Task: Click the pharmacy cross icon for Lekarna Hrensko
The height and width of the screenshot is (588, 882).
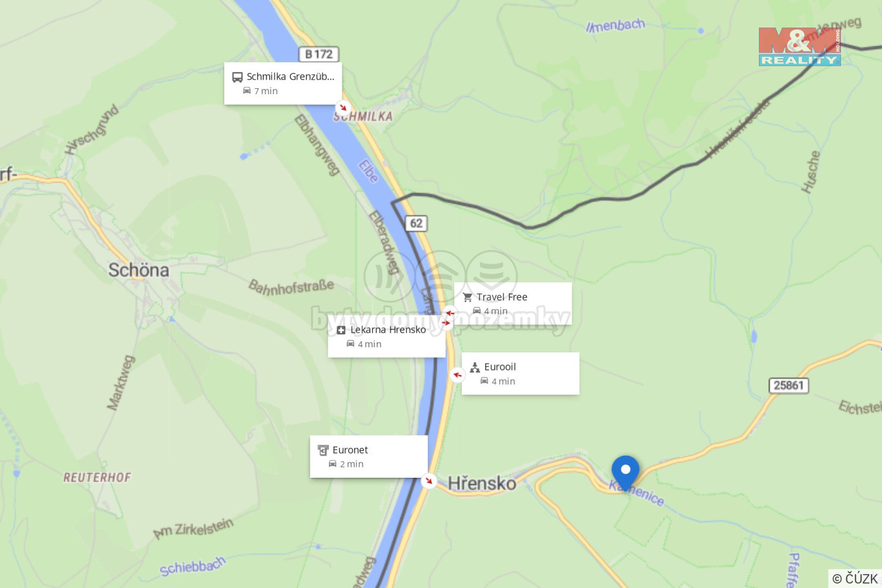Action: click(x=341, y=330)
